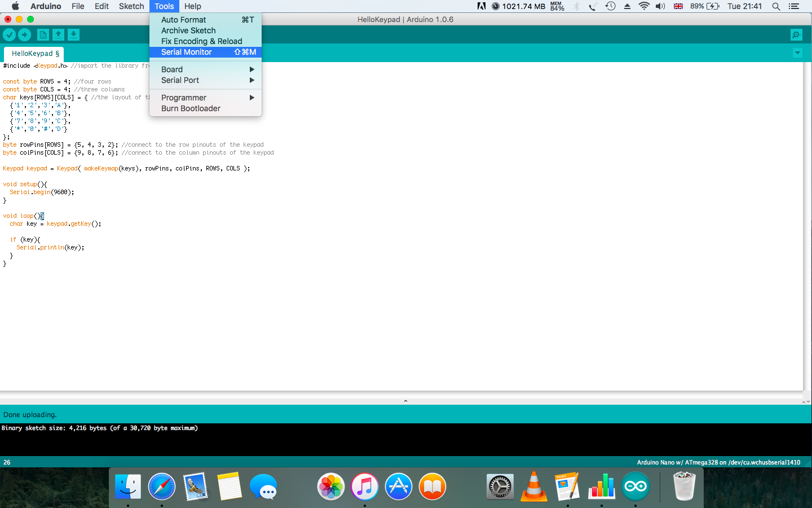Select Burn Bootloader menu entry
This screenshot has height=508, width=812.
[x=205, y=108]
